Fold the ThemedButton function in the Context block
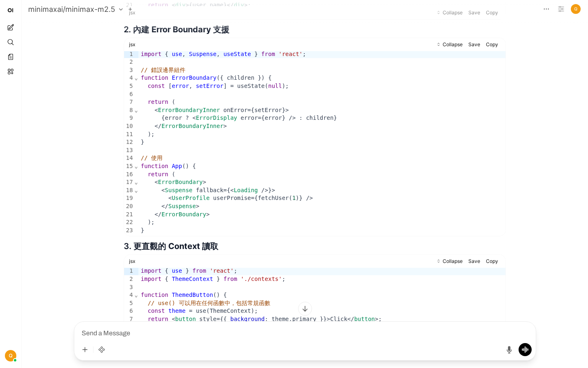 click(x=136, y=296)
